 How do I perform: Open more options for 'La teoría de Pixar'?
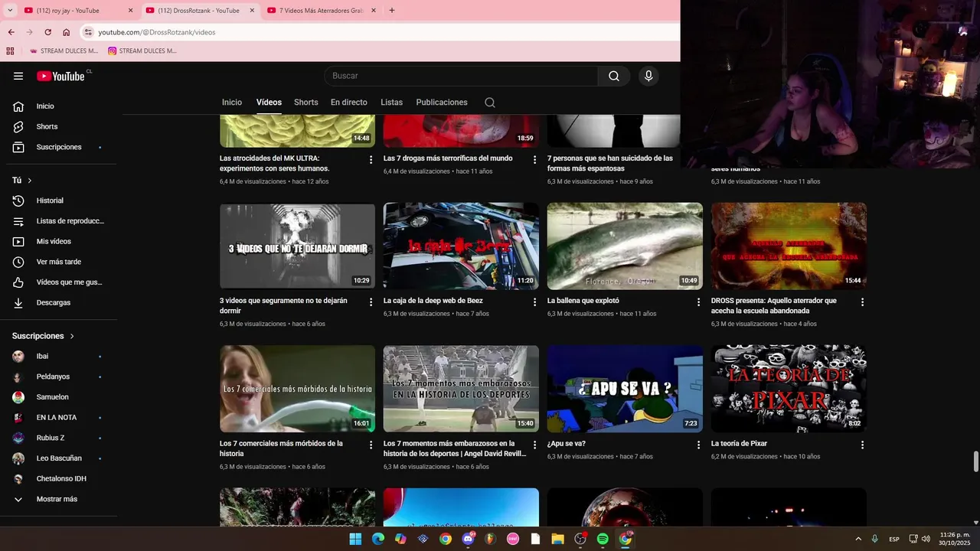coord(862,445)
